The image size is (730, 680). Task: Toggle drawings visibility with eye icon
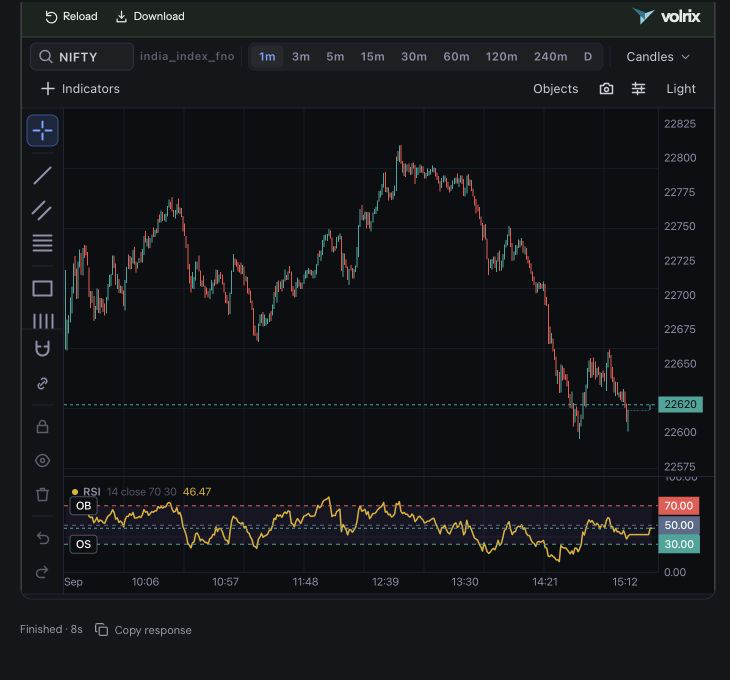(42, 461)
